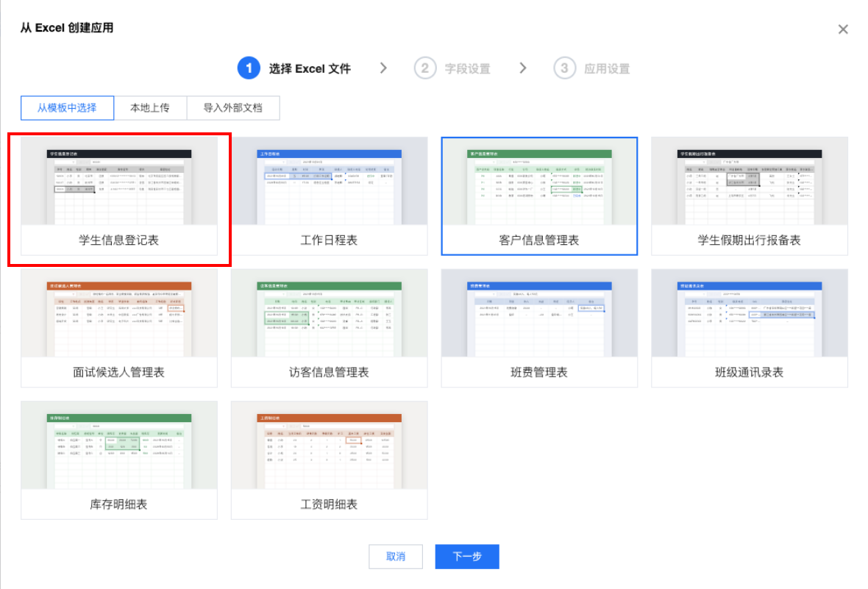The height and width of the screenshot is (589, 868).
Task: Switch to 本地上传 tab
Action: (150, 108)
